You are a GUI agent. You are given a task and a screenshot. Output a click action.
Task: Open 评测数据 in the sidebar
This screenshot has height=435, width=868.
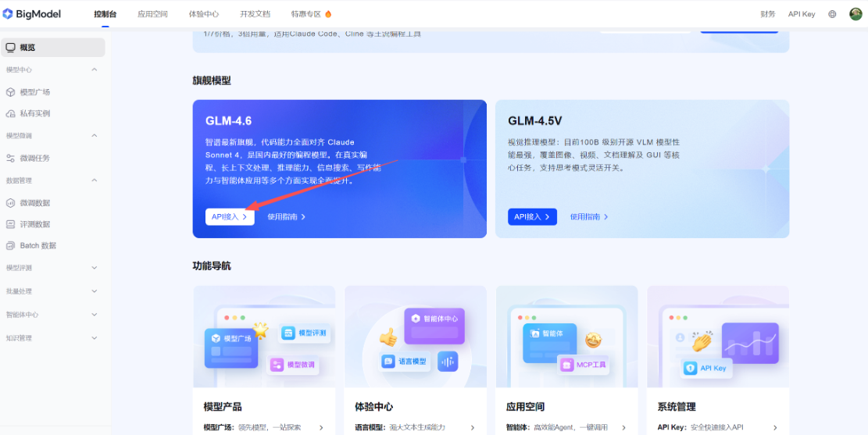click(34, 224)
